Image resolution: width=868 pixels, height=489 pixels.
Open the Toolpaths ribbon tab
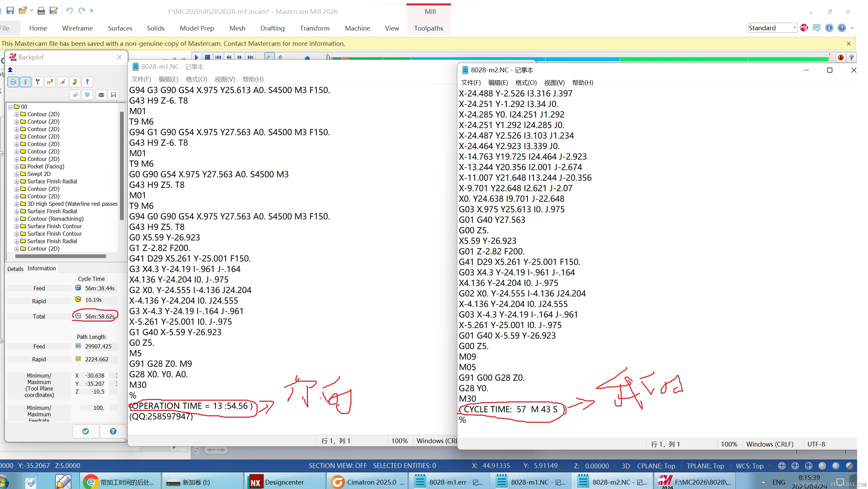pos(428,28)
